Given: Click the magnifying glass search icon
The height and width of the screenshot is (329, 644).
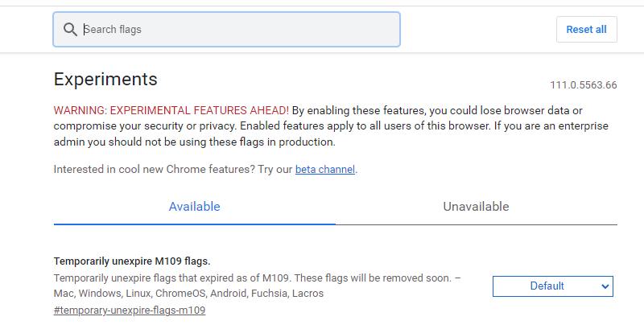Looking at the screenshot, I should [70, 30].
